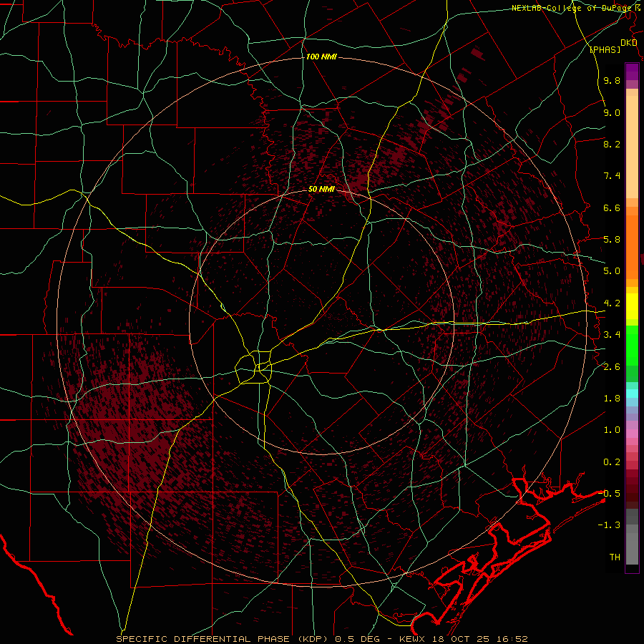
Task: Pick the yellow swatch beside 4.2
Action: tap(632, 306)
